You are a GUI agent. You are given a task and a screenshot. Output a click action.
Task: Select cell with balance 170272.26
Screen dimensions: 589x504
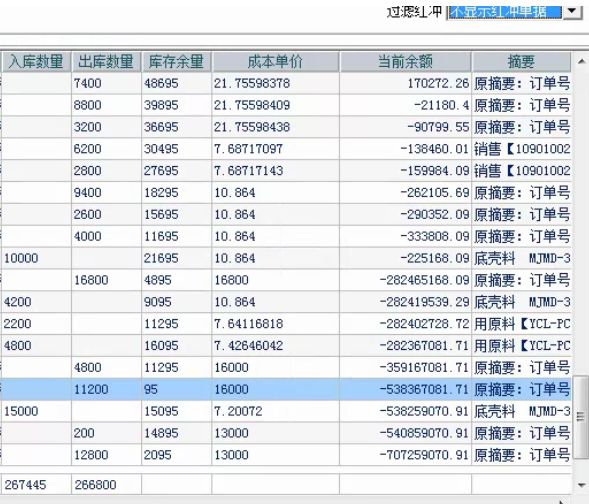pyautogui.click(x=405, y=83)
